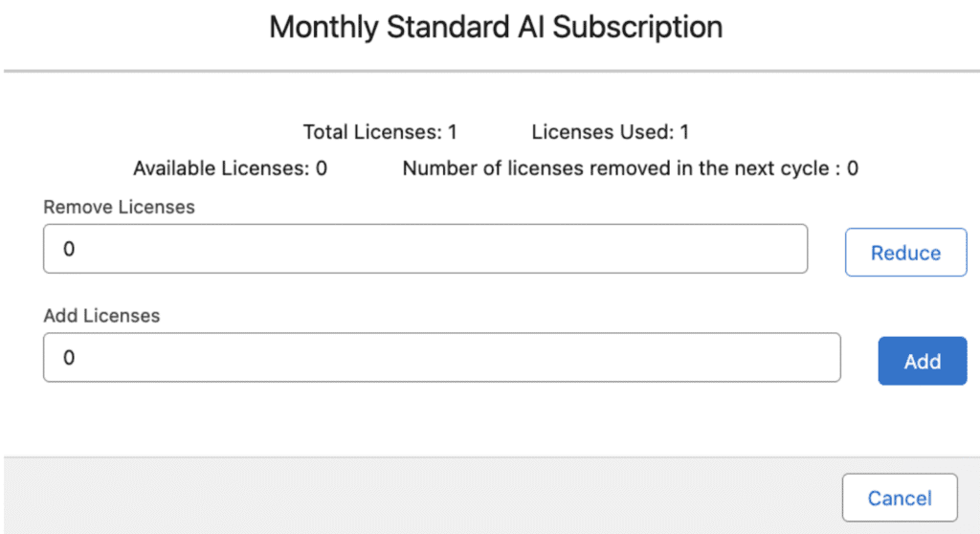Click the count after Total Licenses
The image size is (980, 534).
453,132
